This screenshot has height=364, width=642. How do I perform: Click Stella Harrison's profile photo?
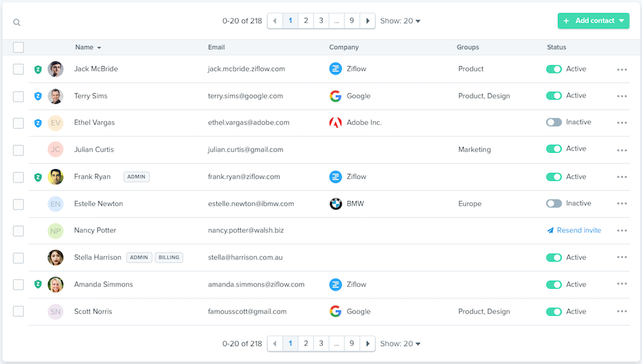click(x=56, y=258)
